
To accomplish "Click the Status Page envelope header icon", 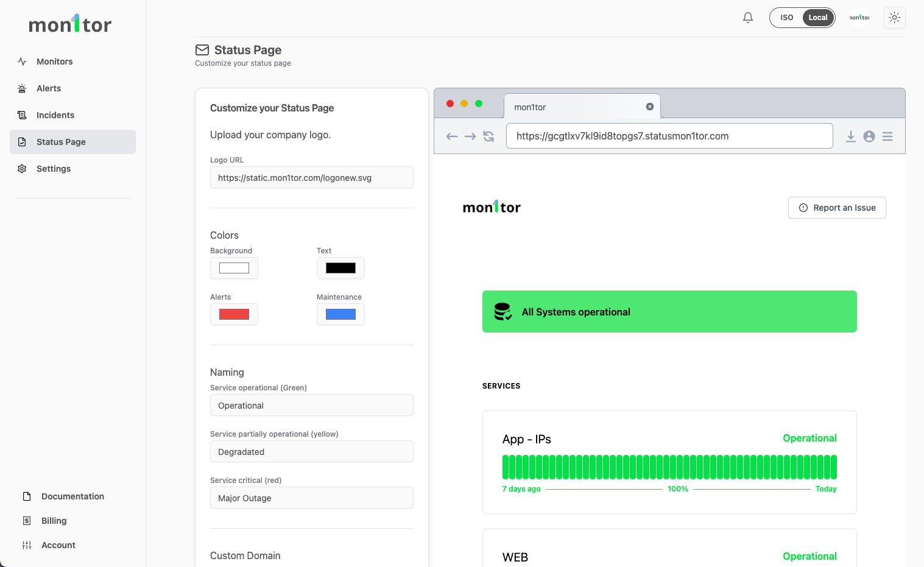I will tap(202, 50).
